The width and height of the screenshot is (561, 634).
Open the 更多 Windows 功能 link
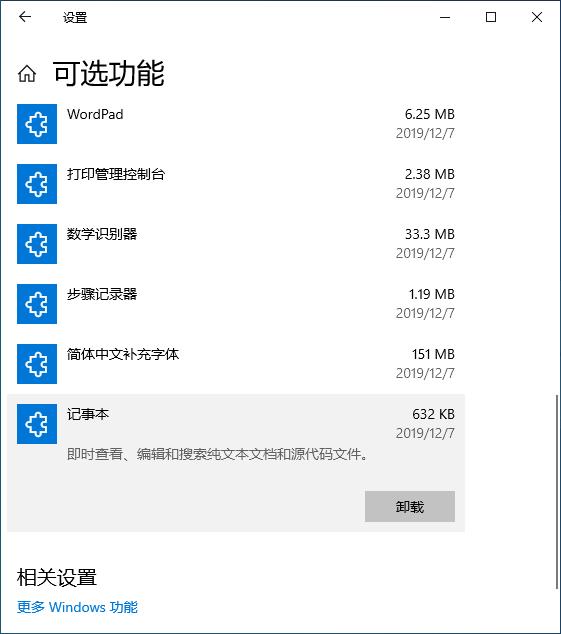click(77, 607)
